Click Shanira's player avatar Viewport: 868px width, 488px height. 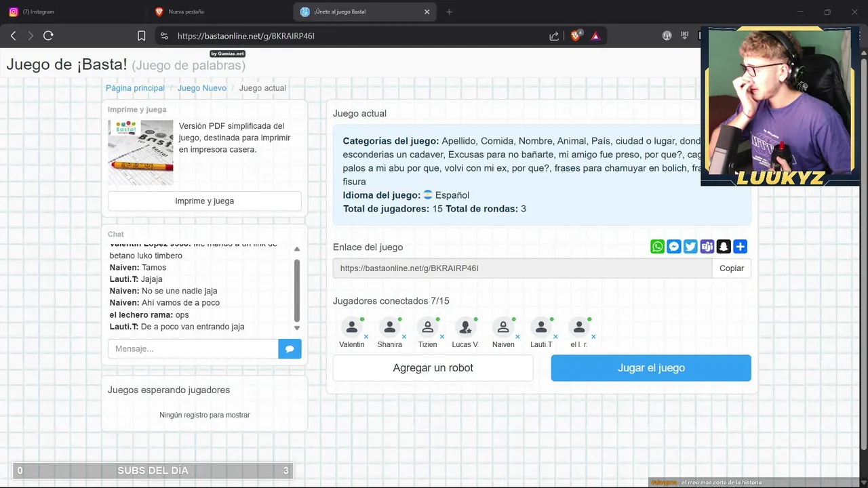click(x=389, y=327)
